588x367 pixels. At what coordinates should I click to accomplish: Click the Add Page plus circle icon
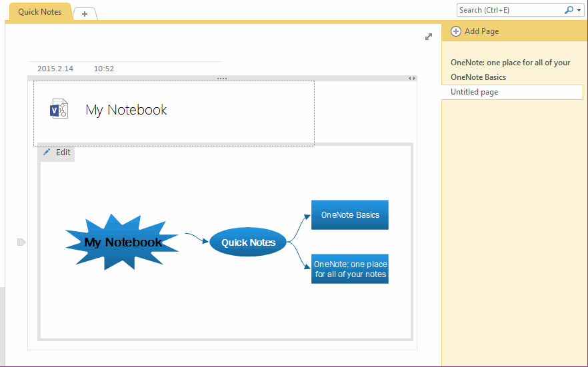pyautogui.click(x=455, y=31)
